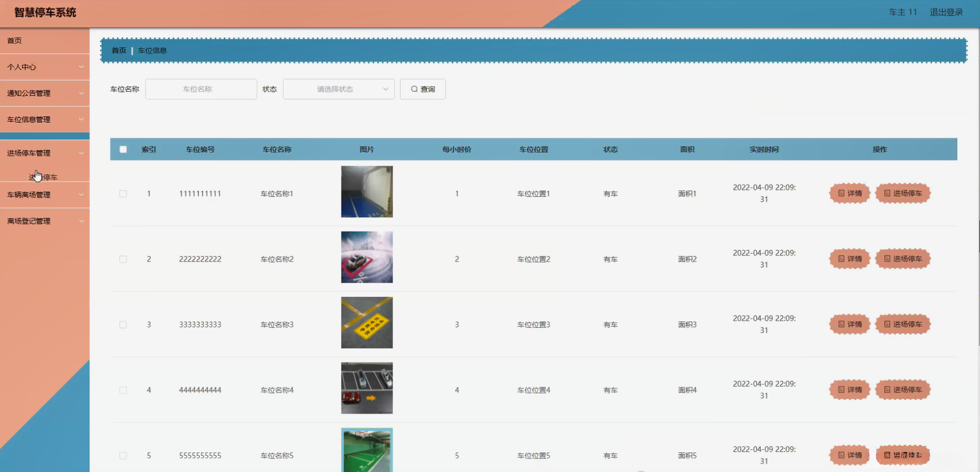The width and height of the screenshot is (980, 472).
Task: Expand the 通知公告管理 sidebar menu
Action: tap(45, 93)
